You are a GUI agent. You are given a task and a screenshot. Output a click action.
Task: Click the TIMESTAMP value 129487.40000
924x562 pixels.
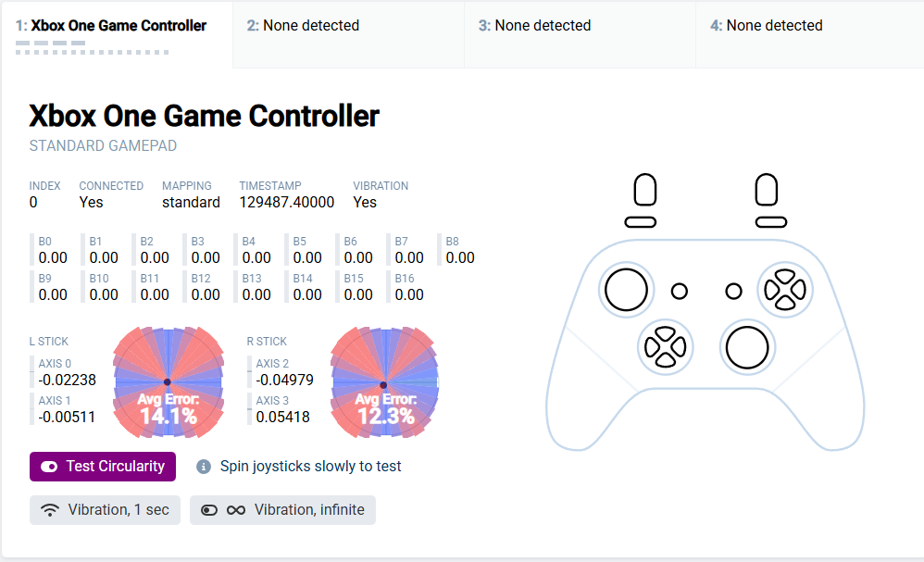[286, 202]
